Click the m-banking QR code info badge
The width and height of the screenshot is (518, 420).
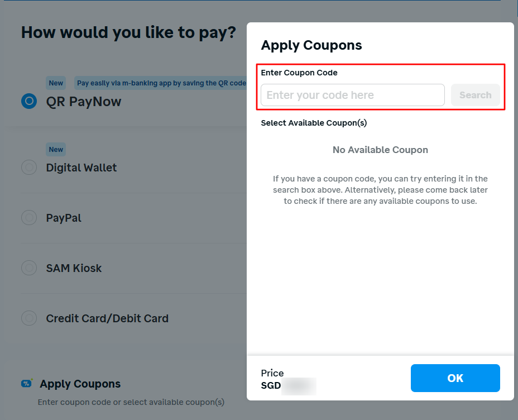click(x=161, y=83)
